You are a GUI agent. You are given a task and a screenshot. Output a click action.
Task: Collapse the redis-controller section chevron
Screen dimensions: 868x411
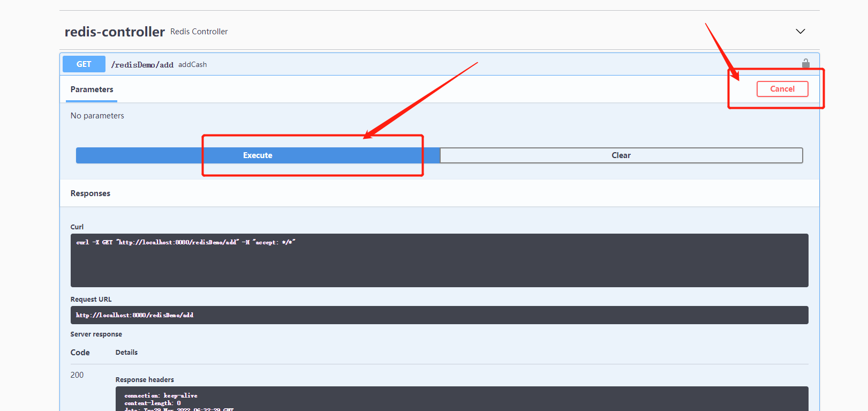[801, 31]
